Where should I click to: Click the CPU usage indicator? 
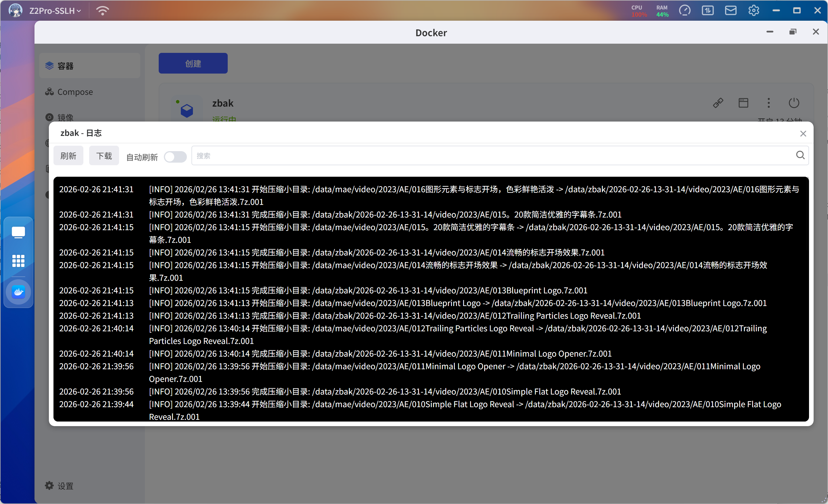(x=639, y=11)
